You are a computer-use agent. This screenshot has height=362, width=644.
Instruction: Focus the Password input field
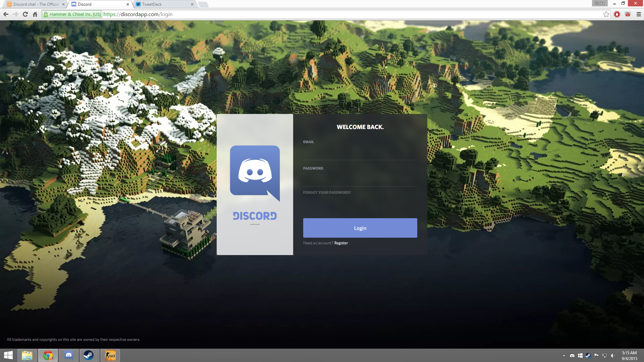(360, 180)
